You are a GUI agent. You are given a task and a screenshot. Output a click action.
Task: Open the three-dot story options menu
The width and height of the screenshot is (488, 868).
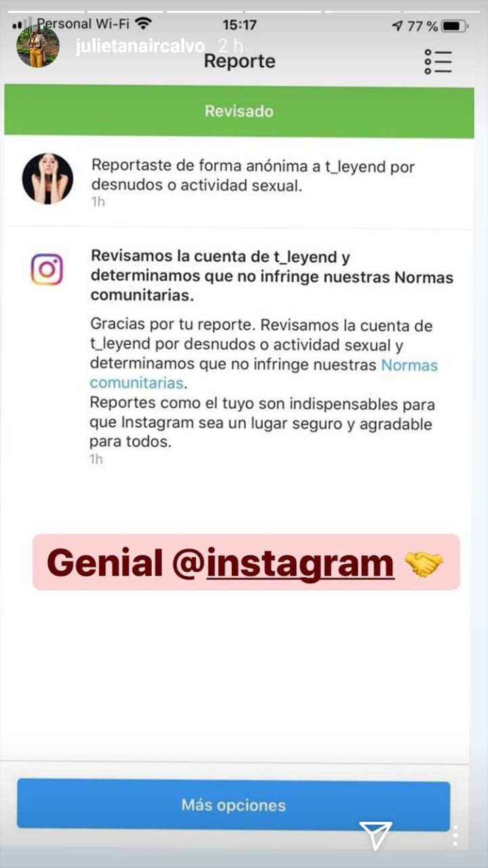coord(455,835)
